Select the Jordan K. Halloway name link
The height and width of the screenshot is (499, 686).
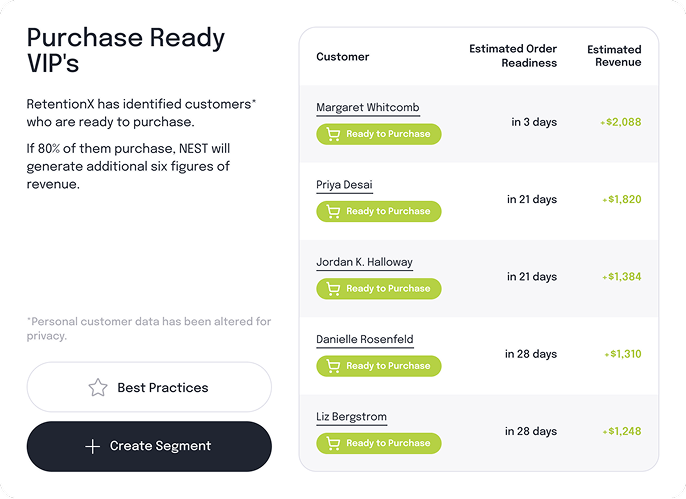(x=364, y=262)
